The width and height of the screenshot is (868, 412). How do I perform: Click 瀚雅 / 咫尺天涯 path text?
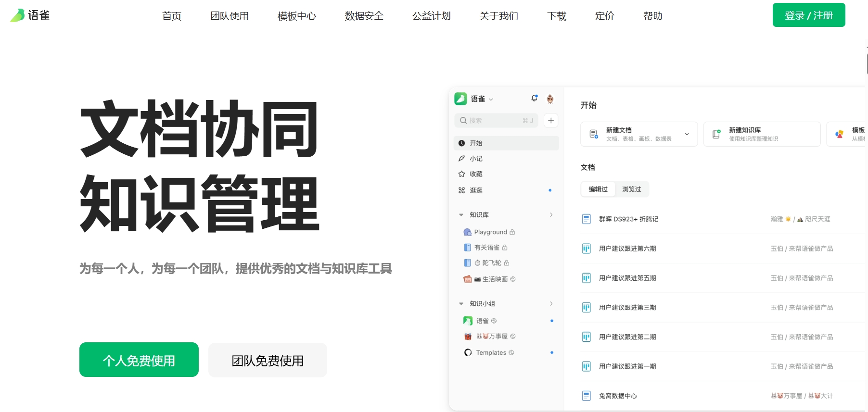[x=801, y=219]
